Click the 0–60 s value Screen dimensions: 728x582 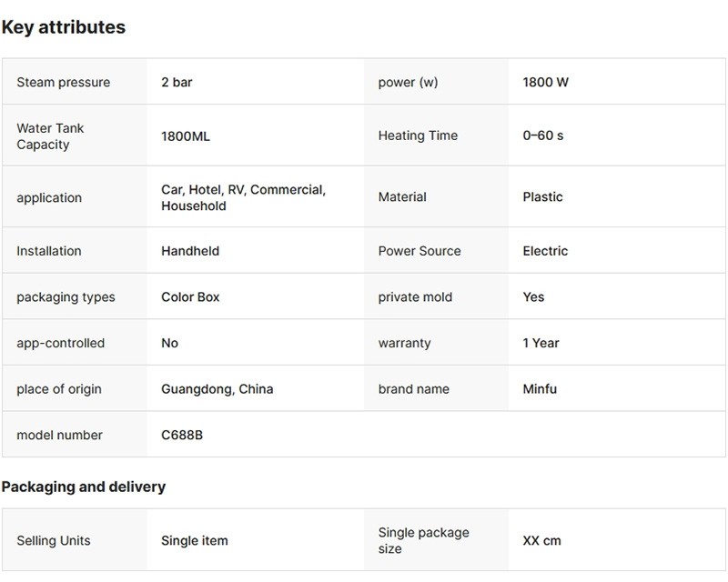click(543, 135)
